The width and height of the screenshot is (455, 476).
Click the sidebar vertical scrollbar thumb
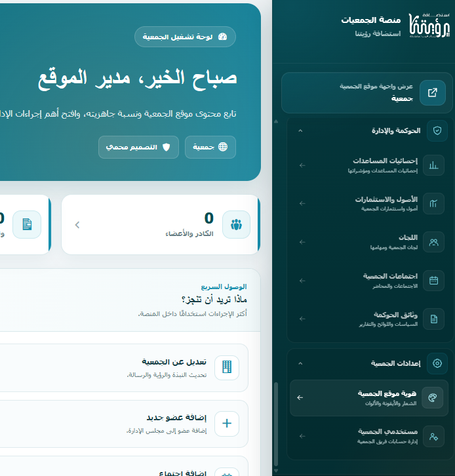(x=276, y=424)
